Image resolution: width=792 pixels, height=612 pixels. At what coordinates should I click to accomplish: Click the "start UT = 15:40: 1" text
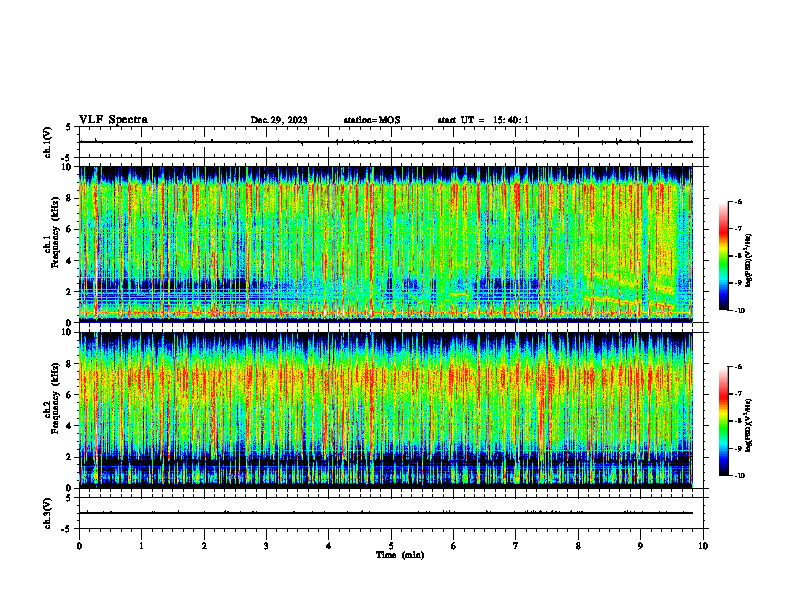click(483, 120)
